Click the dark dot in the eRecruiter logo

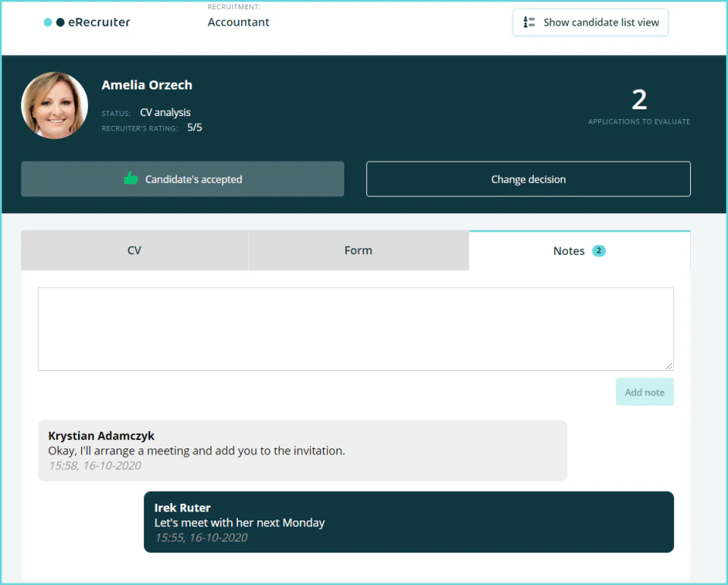click(x=60, y=22)
